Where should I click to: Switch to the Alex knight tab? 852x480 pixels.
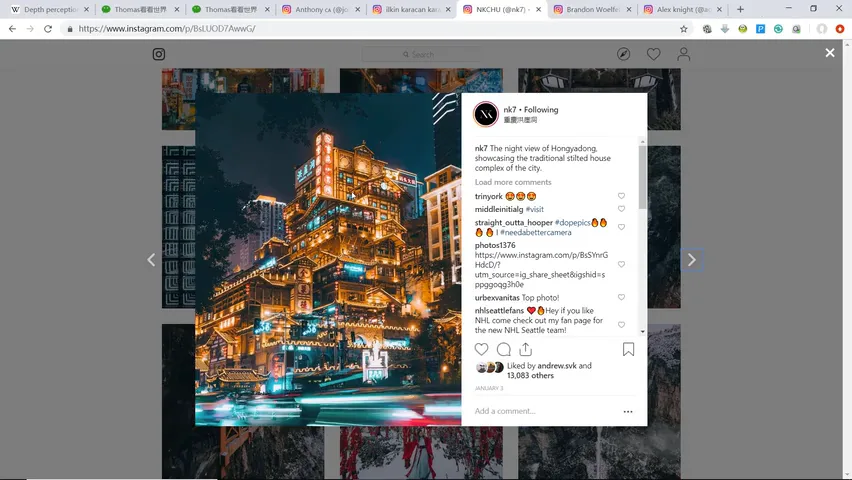682,9
